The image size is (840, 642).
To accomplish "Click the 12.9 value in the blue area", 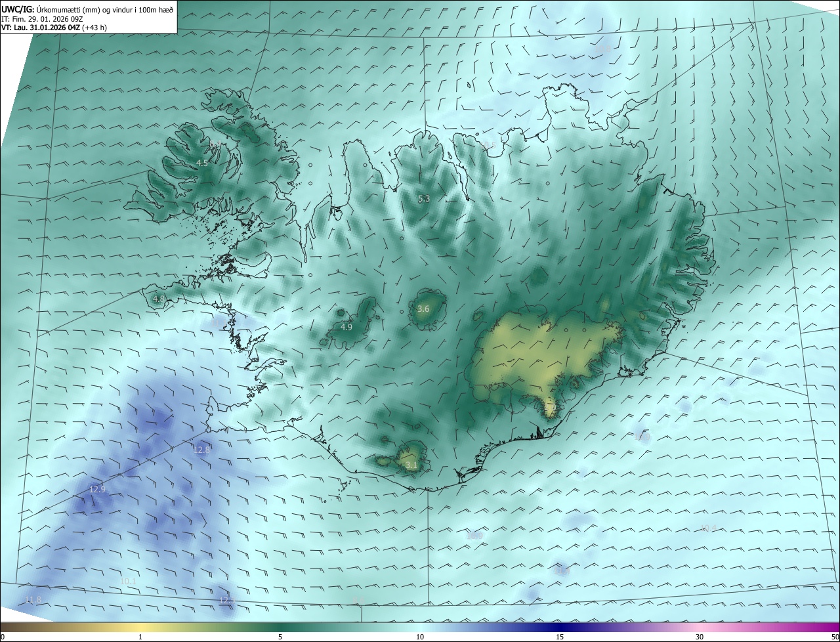I will click(x=97, y=489).
